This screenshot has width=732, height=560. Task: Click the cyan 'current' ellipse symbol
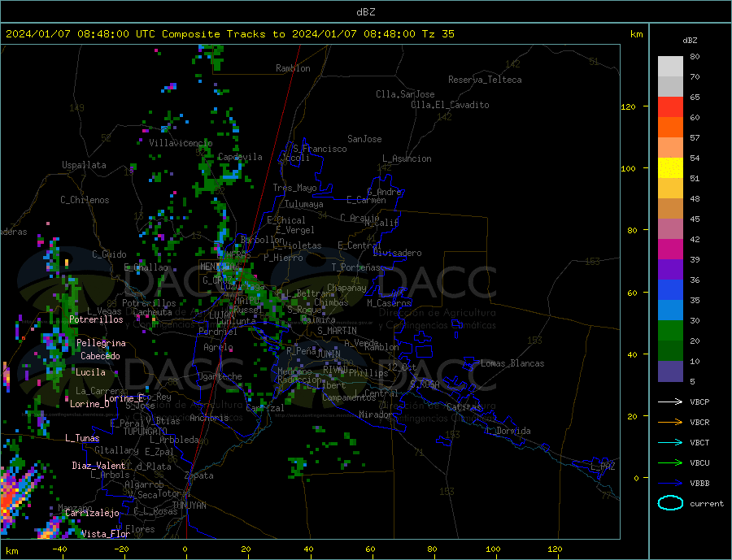tap(670, 503)
